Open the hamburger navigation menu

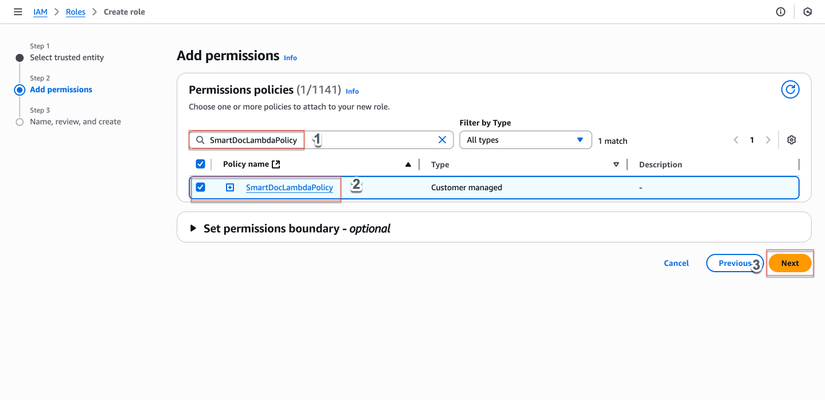coord(18,12)
